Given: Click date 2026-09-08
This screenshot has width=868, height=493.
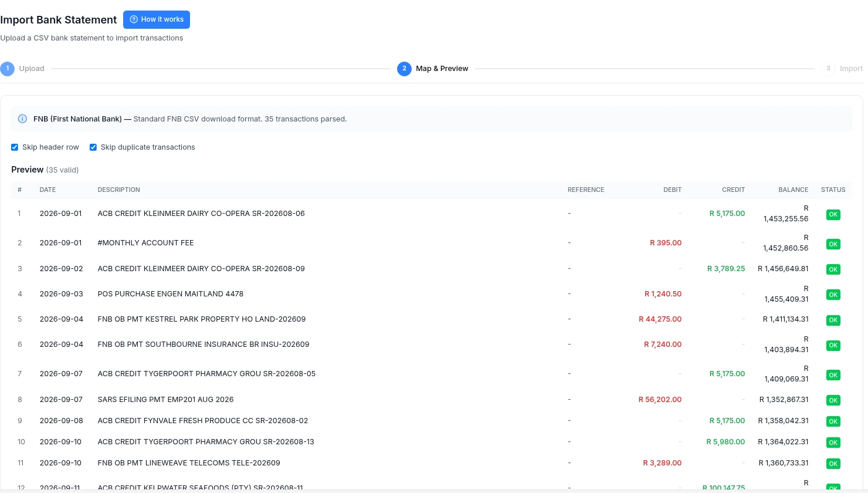Looking at the screenshot, I should pyautogui.click(x=61, y=421).
